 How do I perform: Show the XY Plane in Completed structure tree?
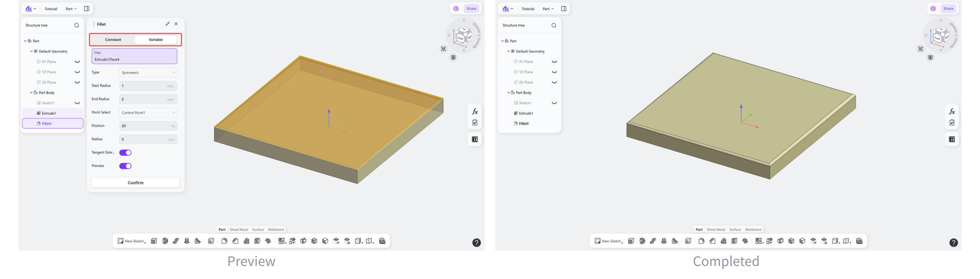[x=554, y=62]
